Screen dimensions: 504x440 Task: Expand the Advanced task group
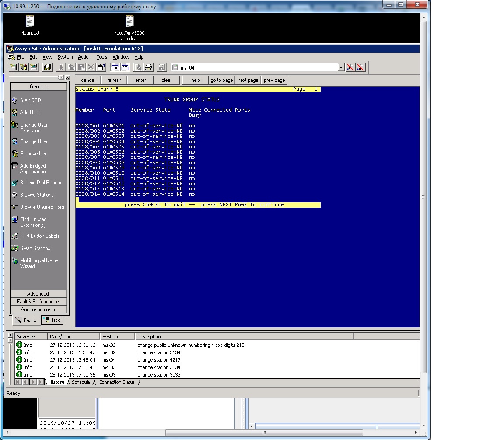point(38,294)
